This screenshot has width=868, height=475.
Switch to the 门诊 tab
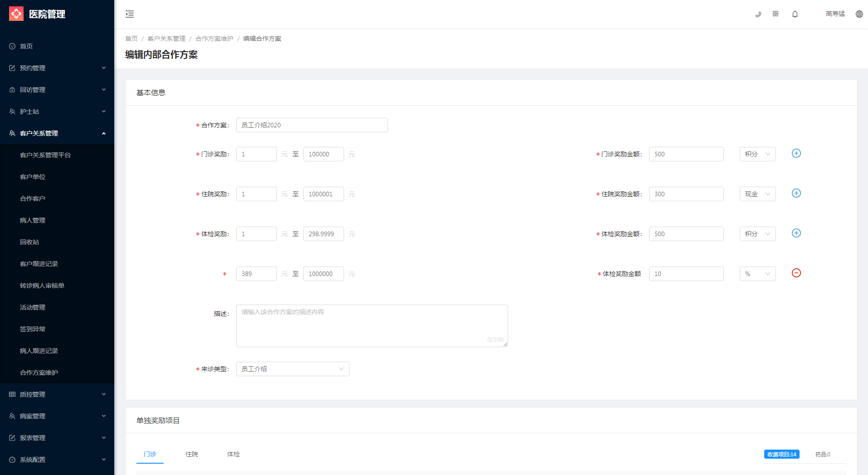150,454
